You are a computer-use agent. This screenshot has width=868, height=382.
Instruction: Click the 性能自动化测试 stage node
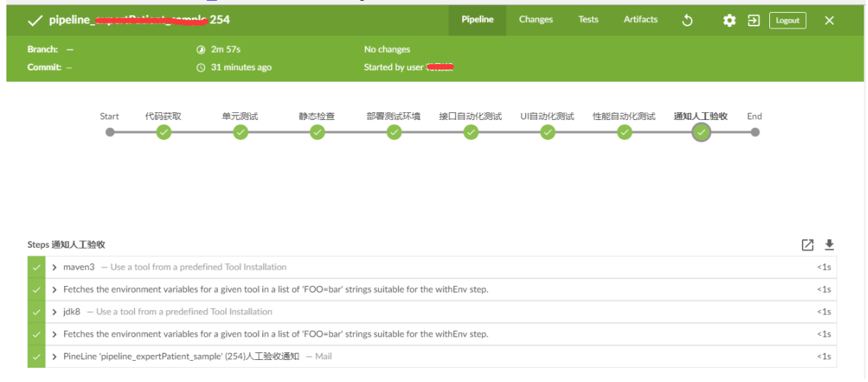pos(624,132)
